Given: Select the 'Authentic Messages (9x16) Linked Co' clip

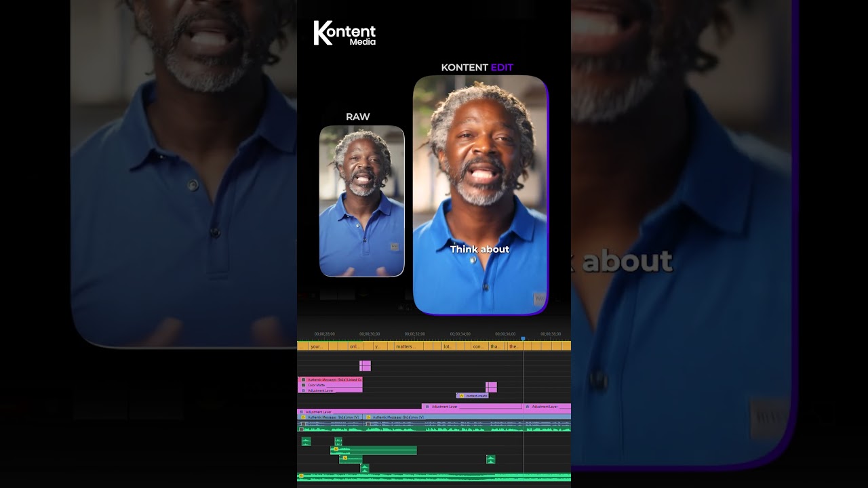Looking at the screenshot, I should [x=330, y=380].
